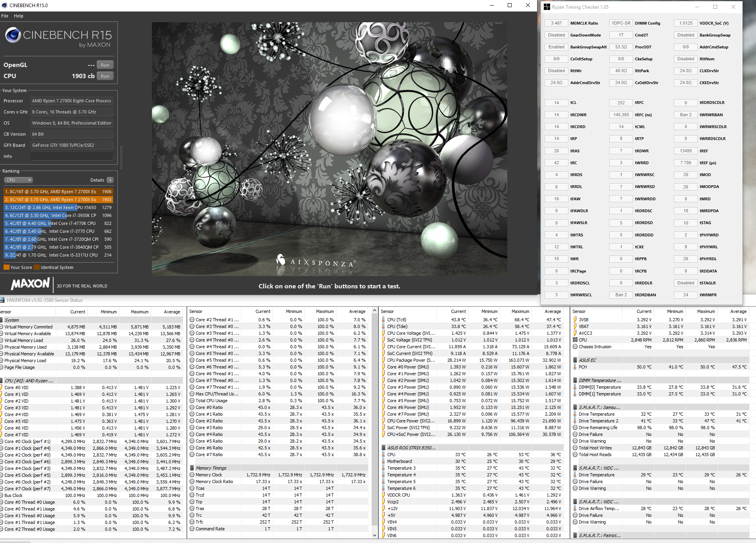Click the Drive Airflow Temp sensor icon

click(575, 508)
